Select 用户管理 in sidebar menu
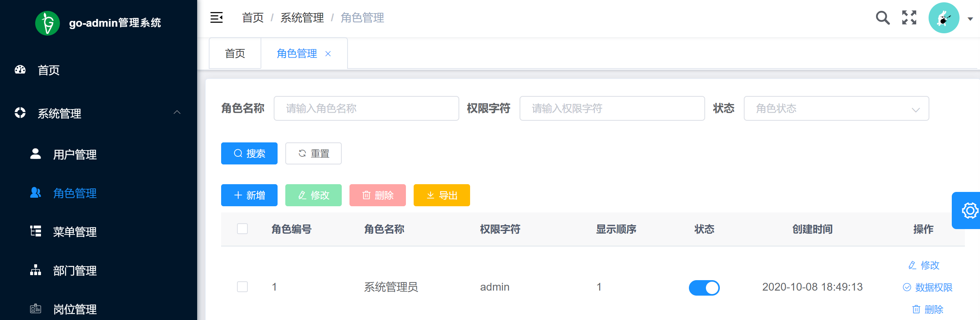 click(x=75, y=154)
